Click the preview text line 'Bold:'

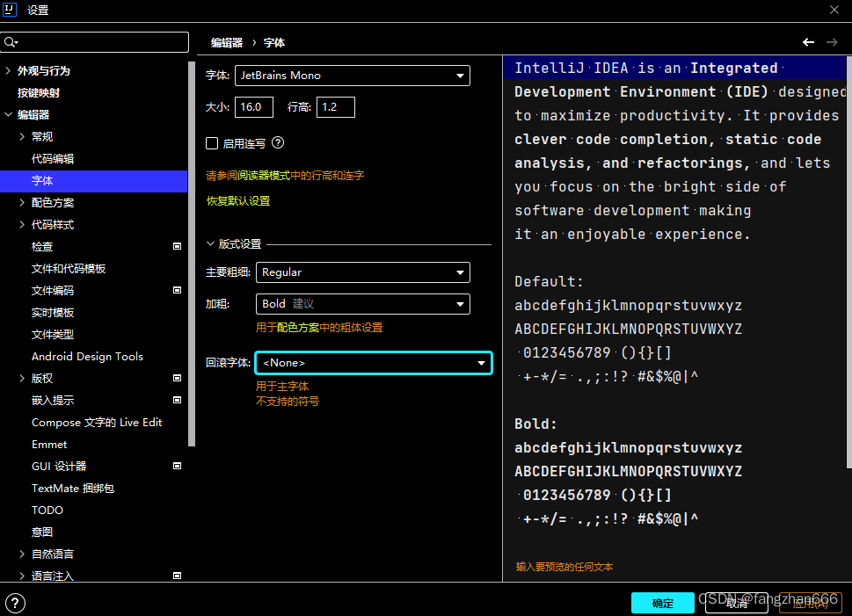(x=535, y=424)
